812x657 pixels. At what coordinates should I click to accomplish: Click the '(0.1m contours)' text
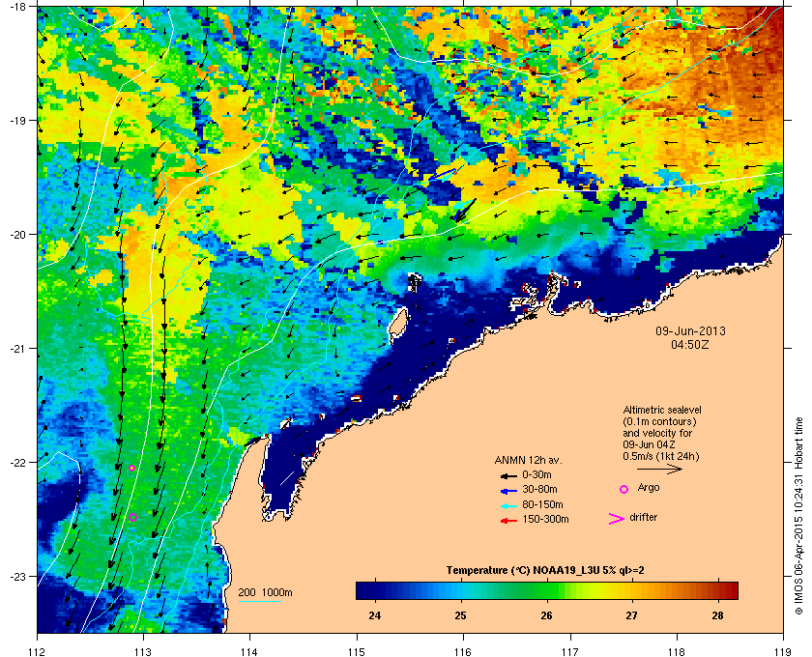click(x=659, y=421)
